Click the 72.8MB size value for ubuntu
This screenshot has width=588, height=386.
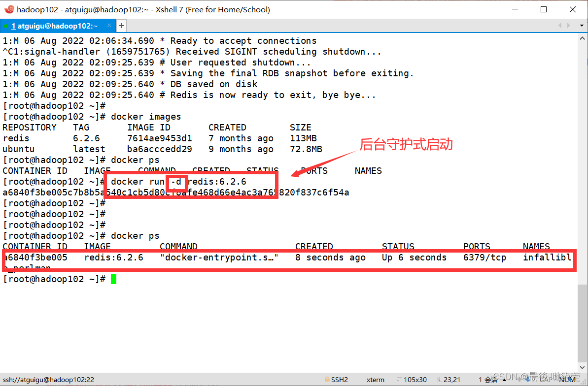tap(306, 149)
